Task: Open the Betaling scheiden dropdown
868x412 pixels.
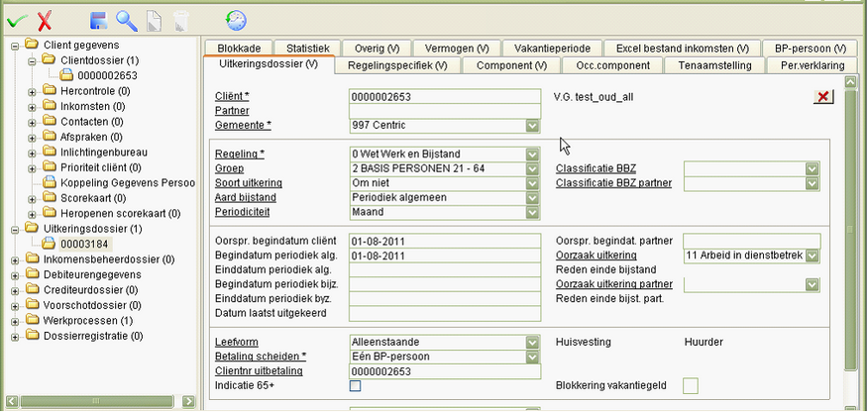Action: click(x=532, y=357)
